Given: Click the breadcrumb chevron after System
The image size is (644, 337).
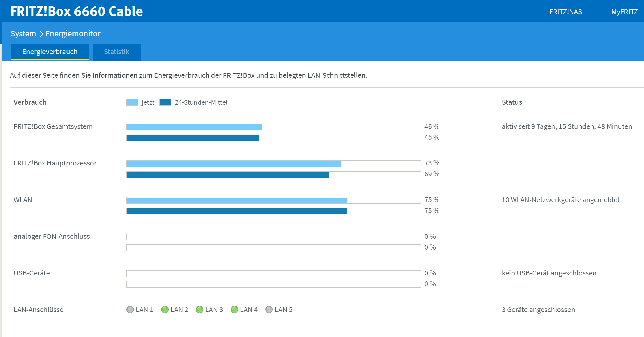Looking at the screenshot, I should (41, 34).
